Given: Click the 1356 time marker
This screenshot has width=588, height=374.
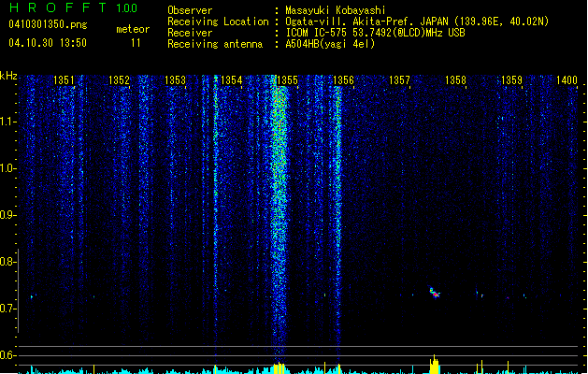Looking at the screenshot, I should pos(343,80).
